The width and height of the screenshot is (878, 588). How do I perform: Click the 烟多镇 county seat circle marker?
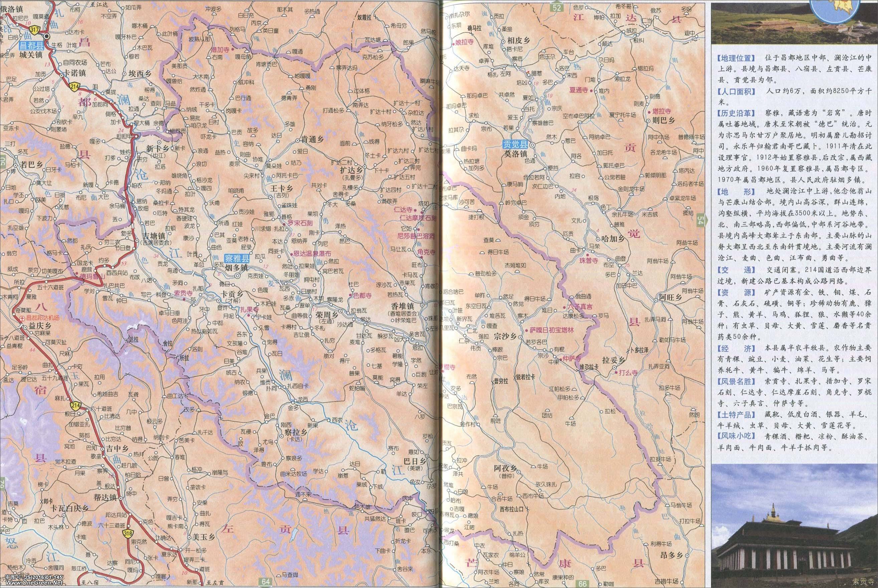[237, 276]
